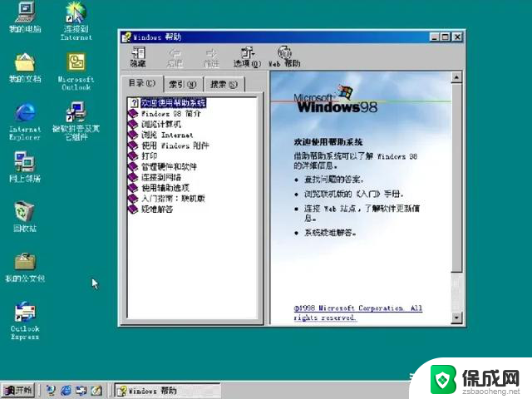Select the 连接到 Internet desktop icon

click(x=76, y=21)
